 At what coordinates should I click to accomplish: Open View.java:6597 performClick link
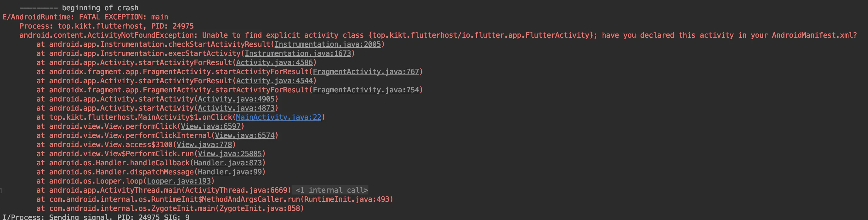click(210, 126)
